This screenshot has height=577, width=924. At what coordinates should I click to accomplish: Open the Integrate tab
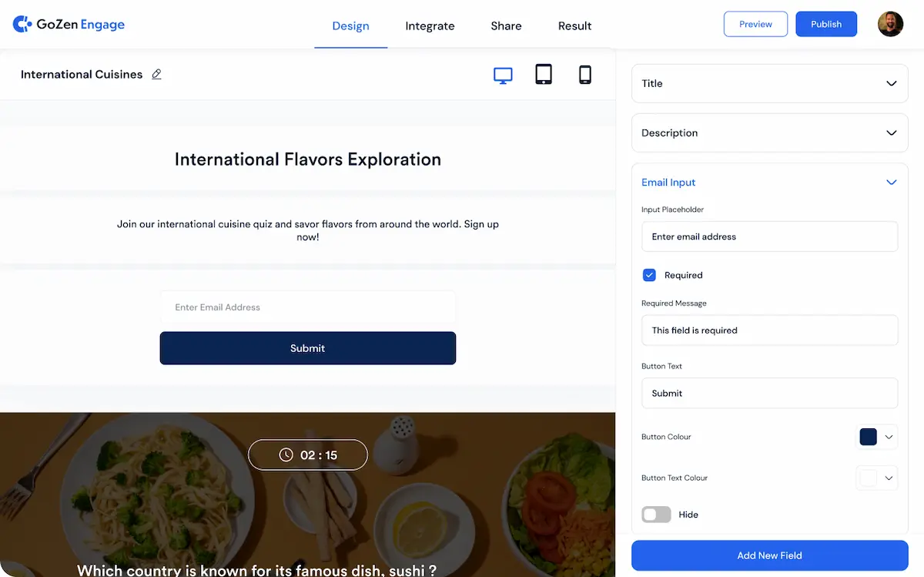click(430, 26)
